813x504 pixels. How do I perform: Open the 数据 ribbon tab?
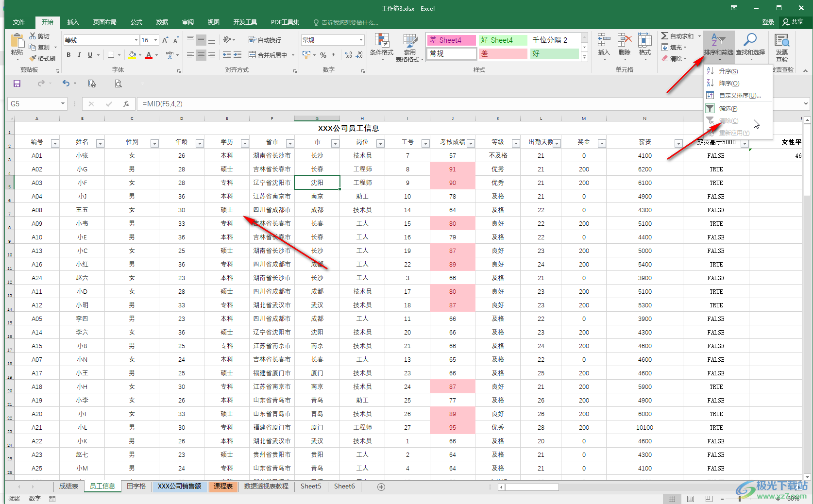(162, 22)
